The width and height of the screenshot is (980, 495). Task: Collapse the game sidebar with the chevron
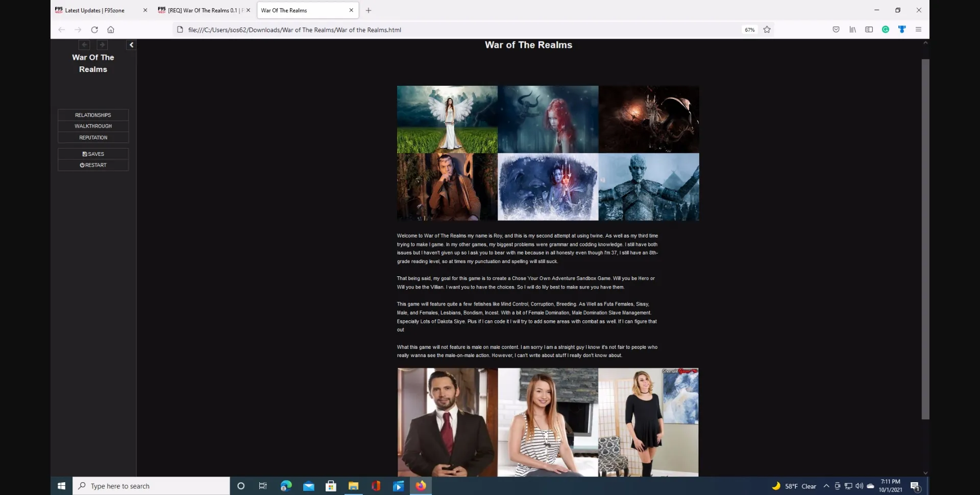pos(131,45)
